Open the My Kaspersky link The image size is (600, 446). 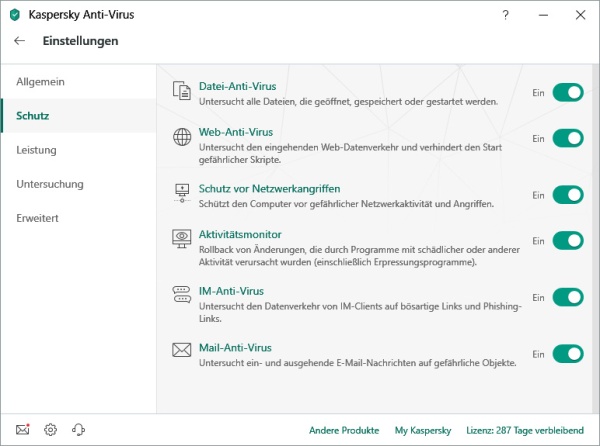pos(423,430)
